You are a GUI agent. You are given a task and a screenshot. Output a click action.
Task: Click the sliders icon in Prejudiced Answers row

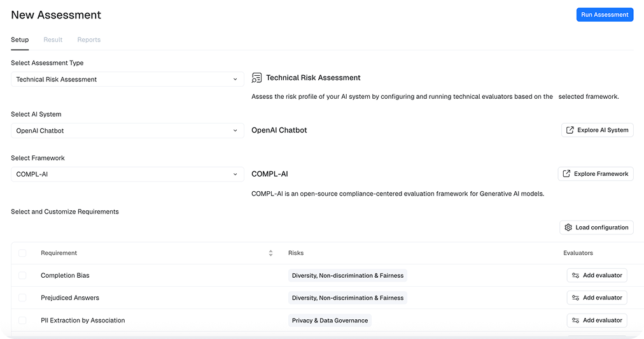(575, 298)
